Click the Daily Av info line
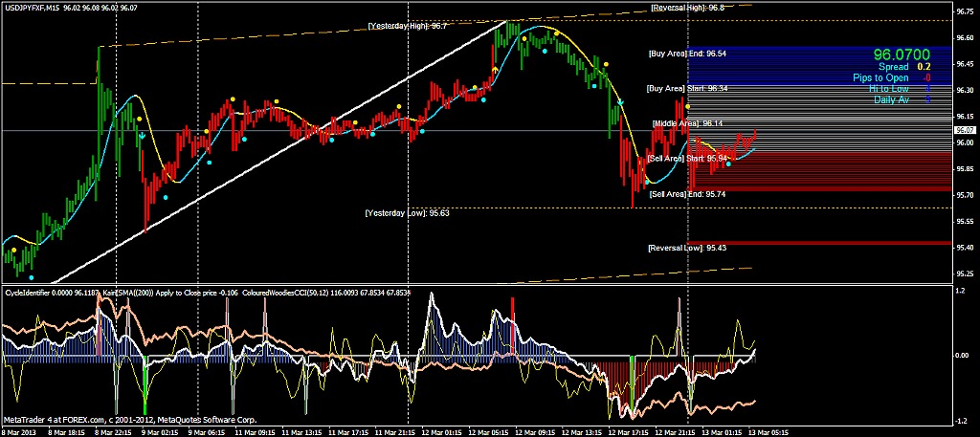The image size is (980, 437). pyautogui.click(x=902, y=99)
